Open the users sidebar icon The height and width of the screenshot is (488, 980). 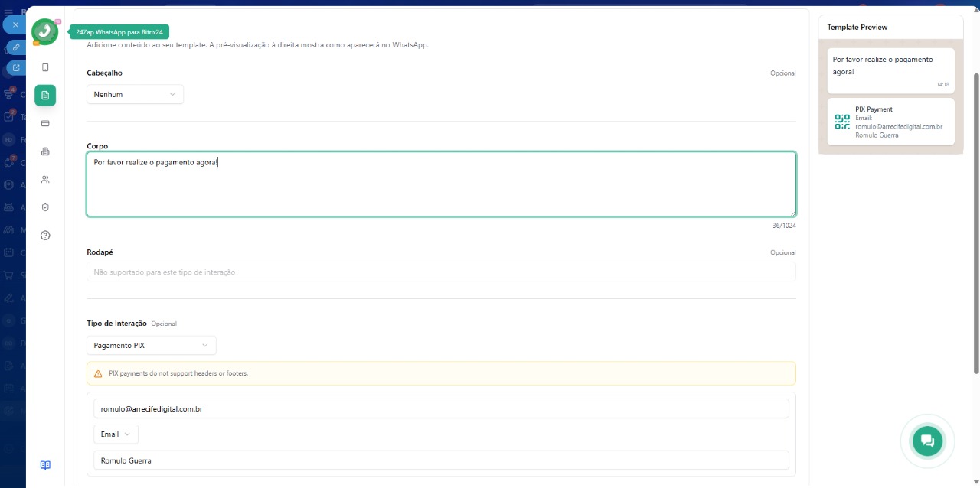(x=45, y=179)
